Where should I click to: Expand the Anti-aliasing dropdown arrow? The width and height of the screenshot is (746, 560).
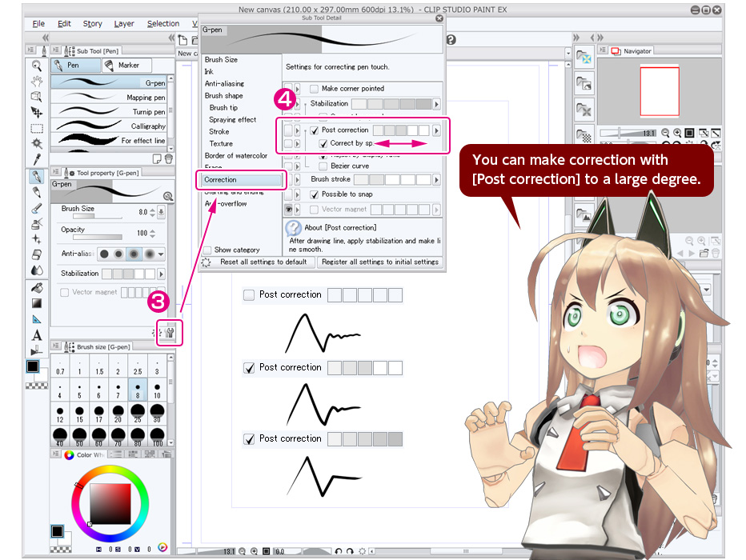[x=161, y=254]
